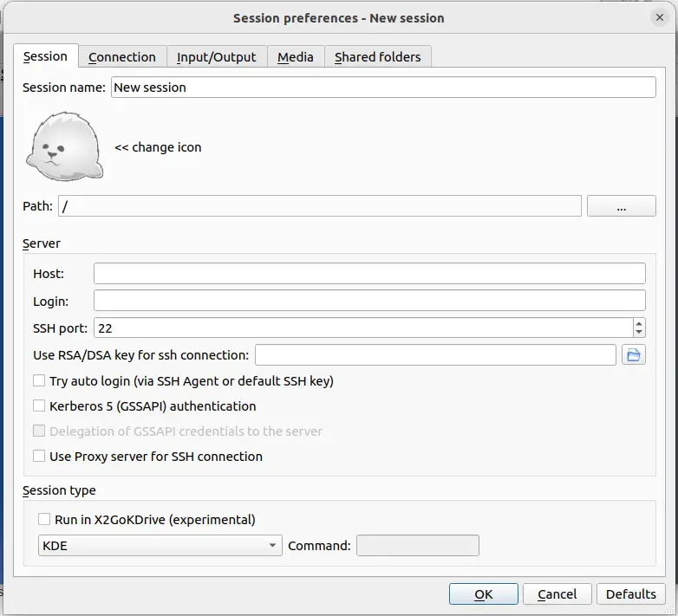The width and height of the screenshot is (678, 616).
Task: Open the RSA/DSA key file browser folder icon
Action: tap(634, 355)
